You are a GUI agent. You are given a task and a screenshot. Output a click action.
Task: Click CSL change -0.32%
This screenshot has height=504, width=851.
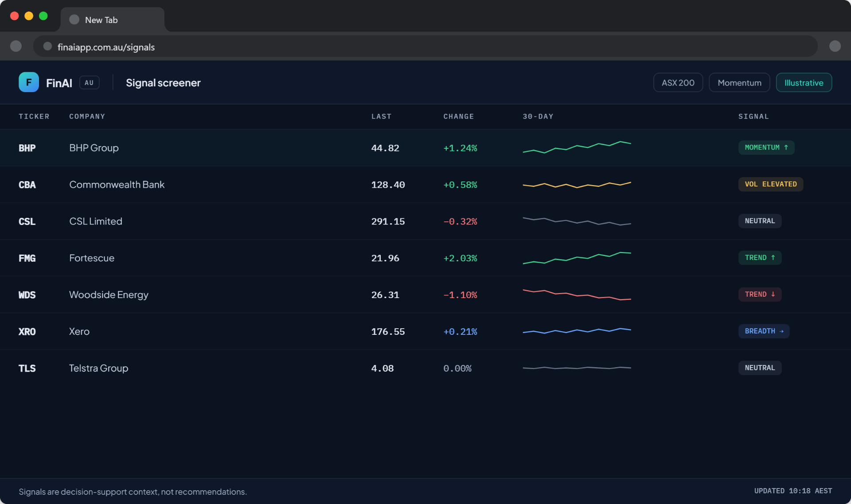460,221
